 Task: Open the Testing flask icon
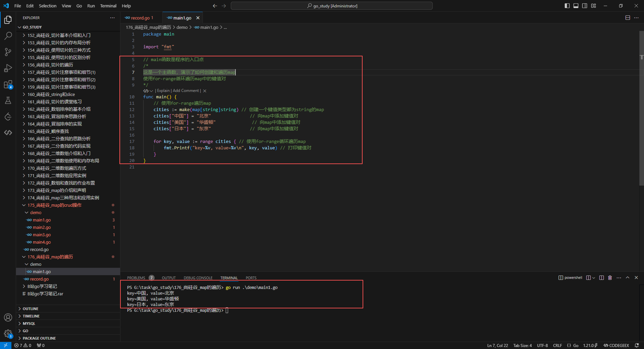(x=8, y=100)
